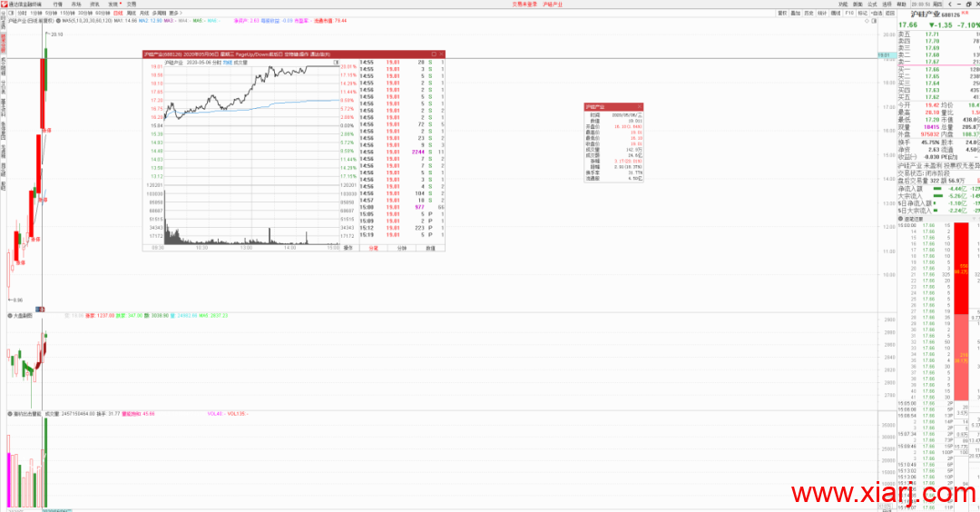
Task: Open the 版面 menu at top right
Action: click(x=857, y=4)
